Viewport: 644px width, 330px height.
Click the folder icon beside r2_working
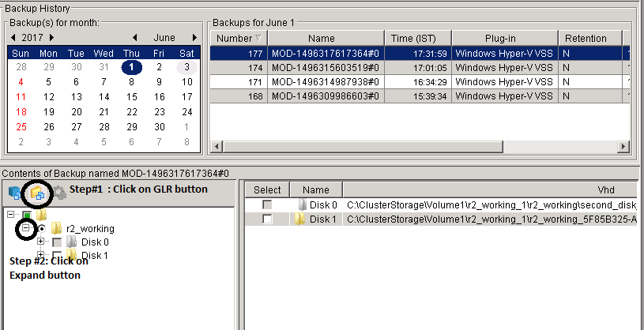(x=56, y=228)
